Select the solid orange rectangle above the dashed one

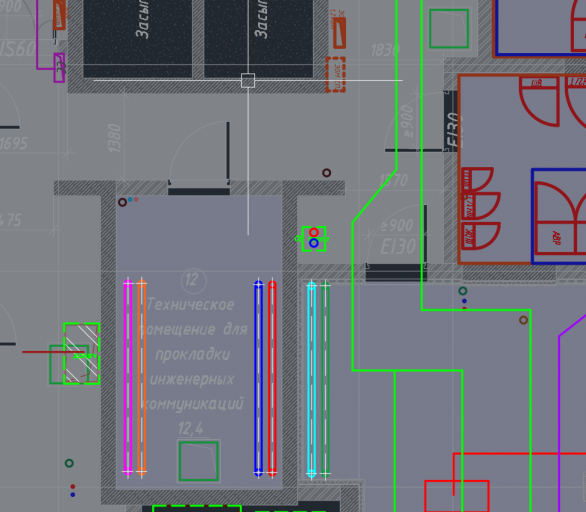339,33
